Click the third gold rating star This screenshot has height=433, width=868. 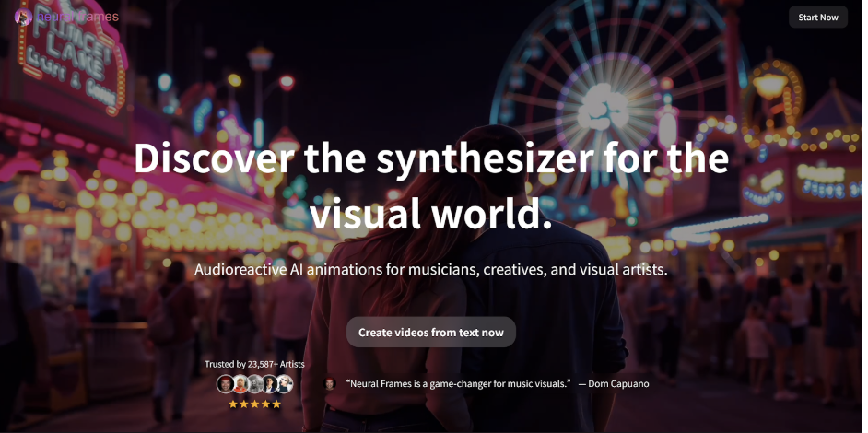point(254,404)
